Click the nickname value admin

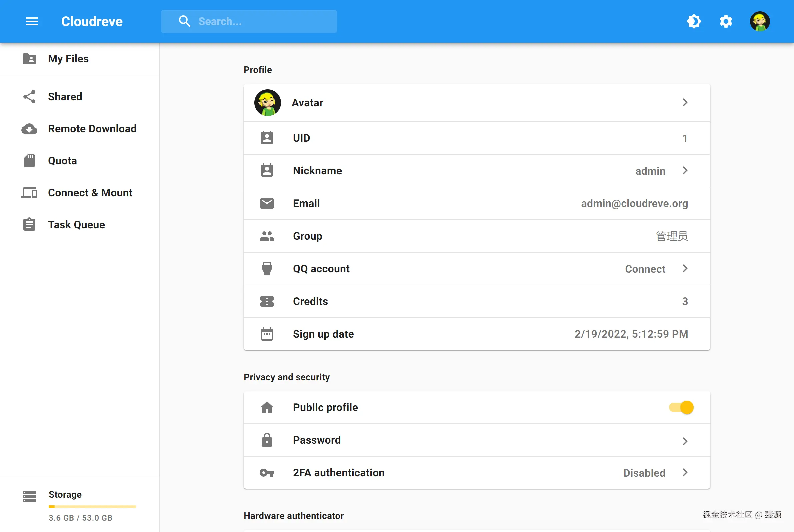pyautogui.click(x=650, y=171)
